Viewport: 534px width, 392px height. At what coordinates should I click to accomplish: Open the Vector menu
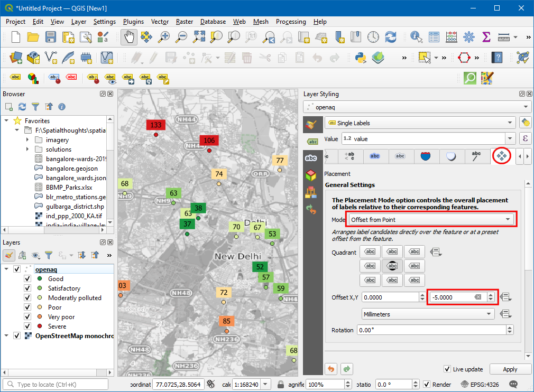click(160, 22)
